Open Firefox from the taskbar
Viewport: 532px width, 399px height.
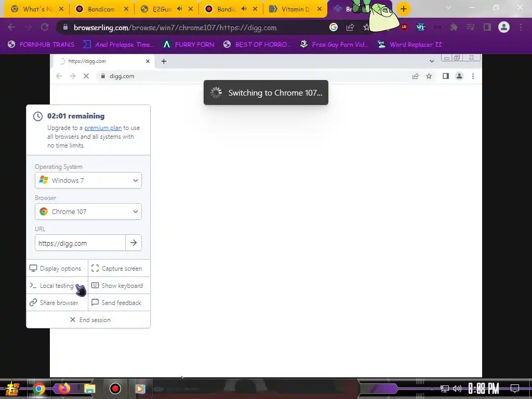point(64,389)
